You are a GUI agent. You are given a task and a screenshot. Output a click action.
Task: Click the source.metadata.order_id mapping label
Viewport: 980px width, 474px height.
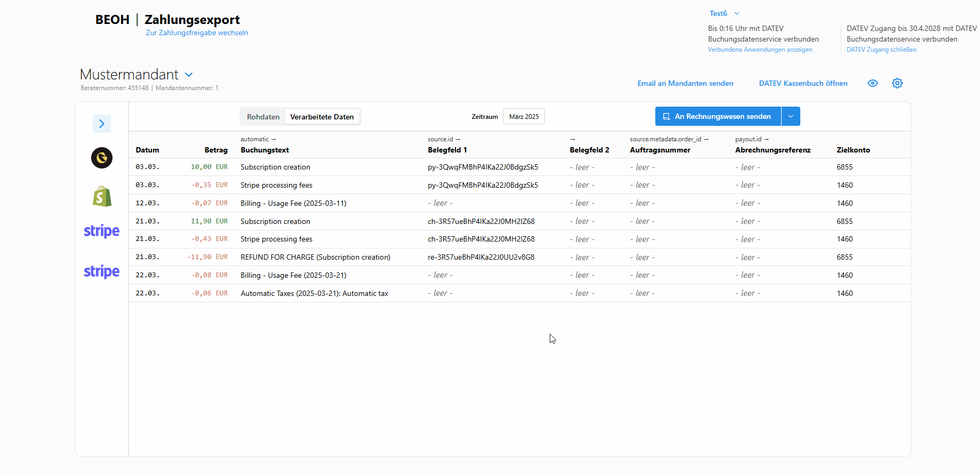(x=669, y=139)
